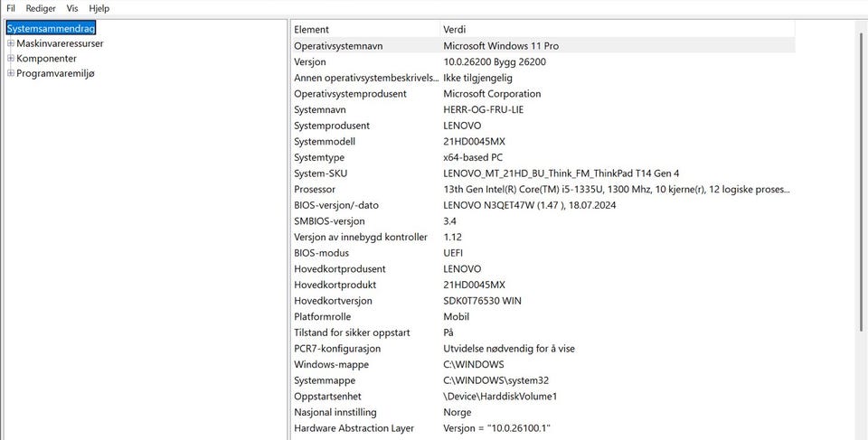This screenshot has width=868, height=440.
Task: Select the BIOS-versjon/-dato row
Action: [x=543, y=205]
